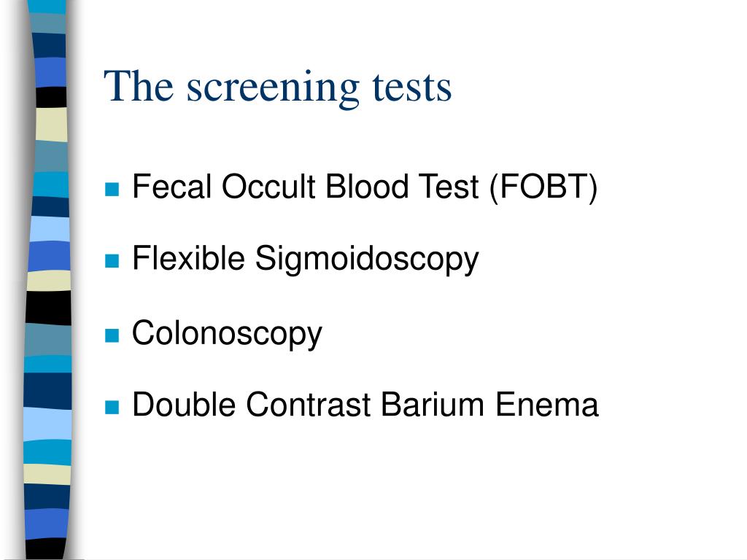Select the word Enema

coord(547,405)
